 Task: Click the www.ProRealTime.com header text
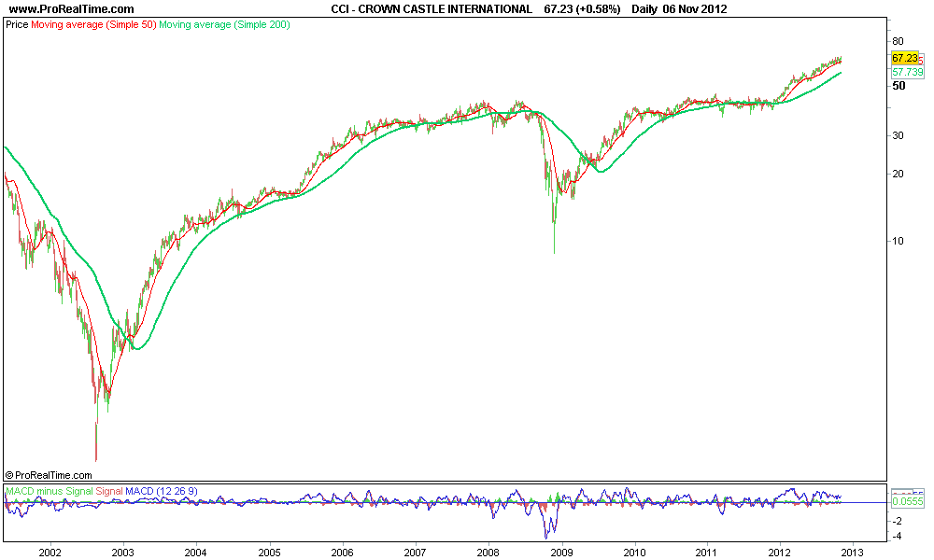pyautogui.click(x=72, y=9)
